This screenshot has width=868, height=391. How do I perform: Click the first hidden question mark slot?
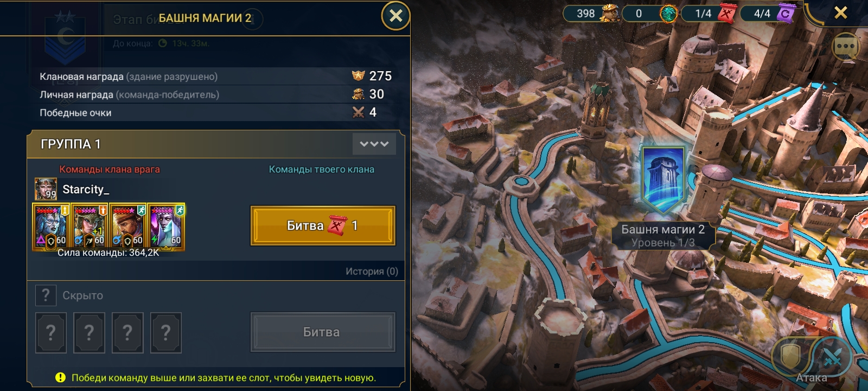pos(51,332)
